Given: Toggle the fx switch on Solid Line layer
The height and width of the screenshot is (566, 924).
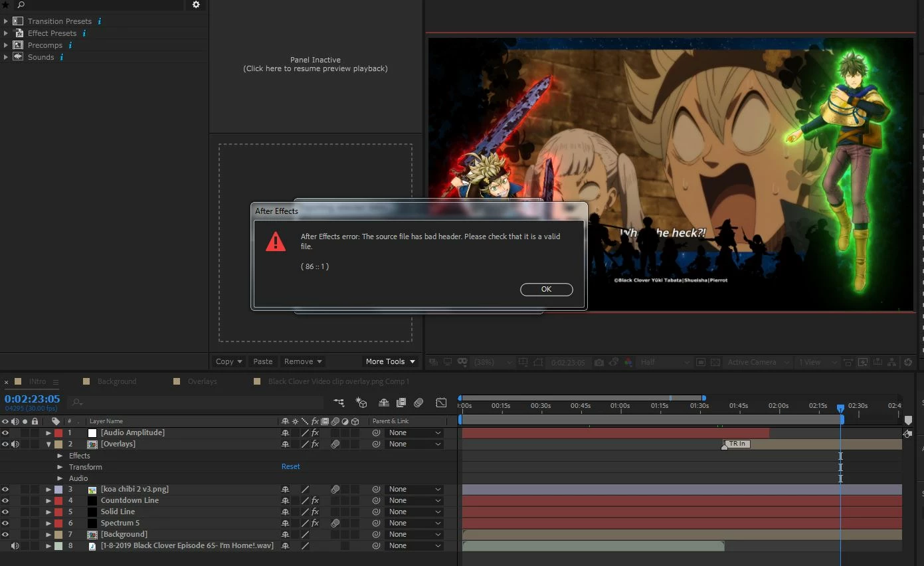Looking at the screenshot, I should [x=315, y=512].
